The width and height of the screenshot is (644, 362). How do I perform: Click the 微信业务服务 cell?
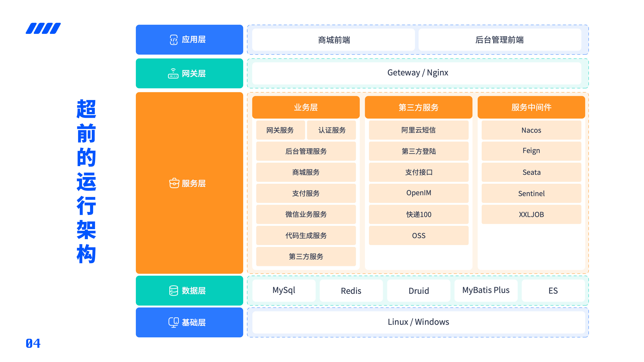[x=306, y=214]
